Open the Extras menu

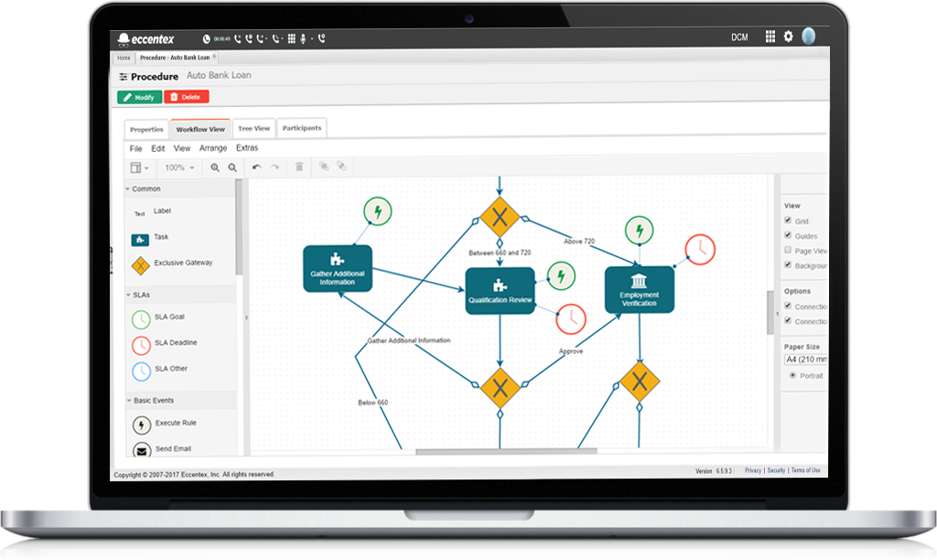click(247, 147)
